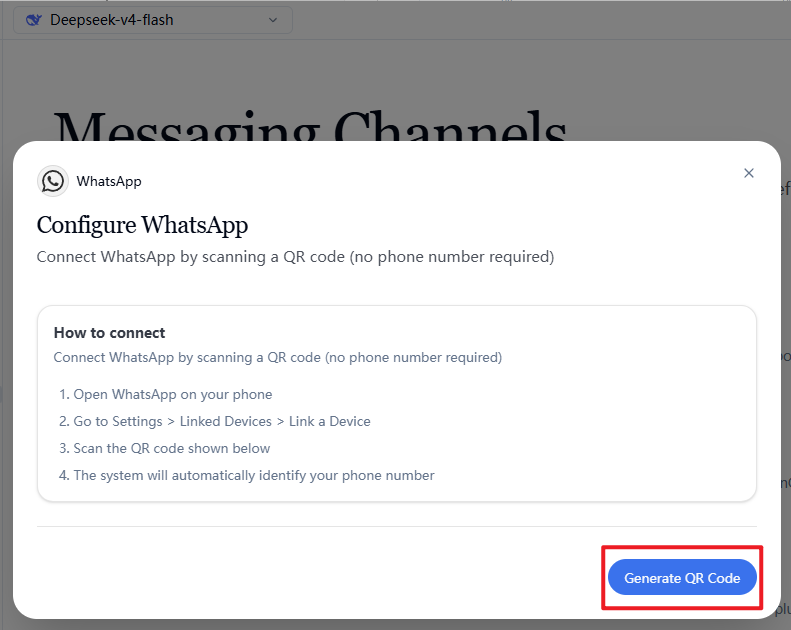Click the Deepseek-v4-flash model name text
Screen dimensions: 791x630
click(x=112, y=20)
